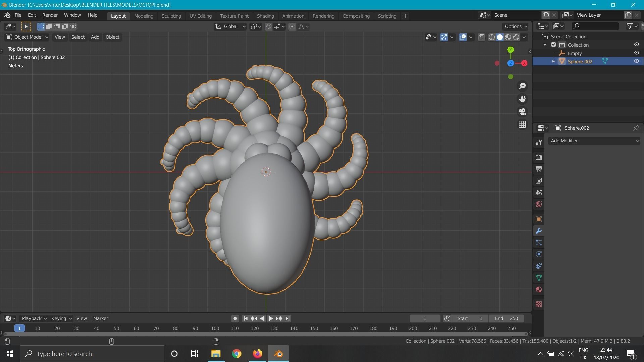The image size is (644, 362).
Task: Open the Modifier properties wrench tab
Action: pyautogui.click(x=539, y=231)
